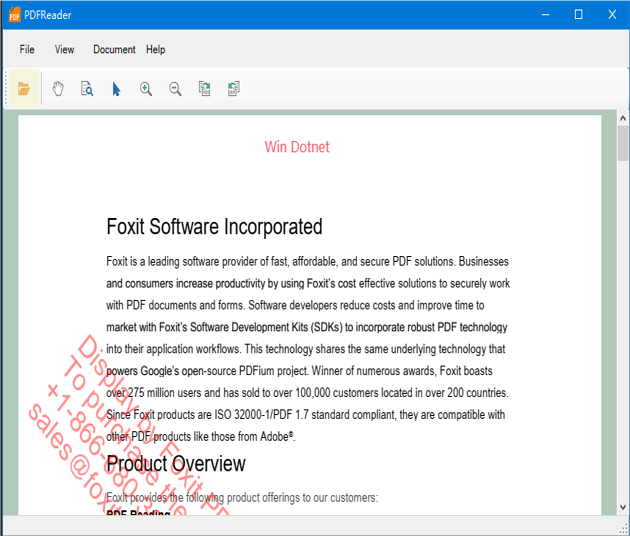Close the PDFReader window
This screenshot has width=630, height=536.
click(x=612, y=15)
